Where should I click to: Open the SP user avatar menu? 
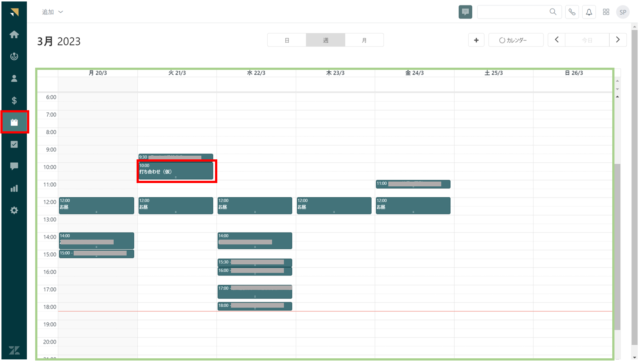pos(623,12)
